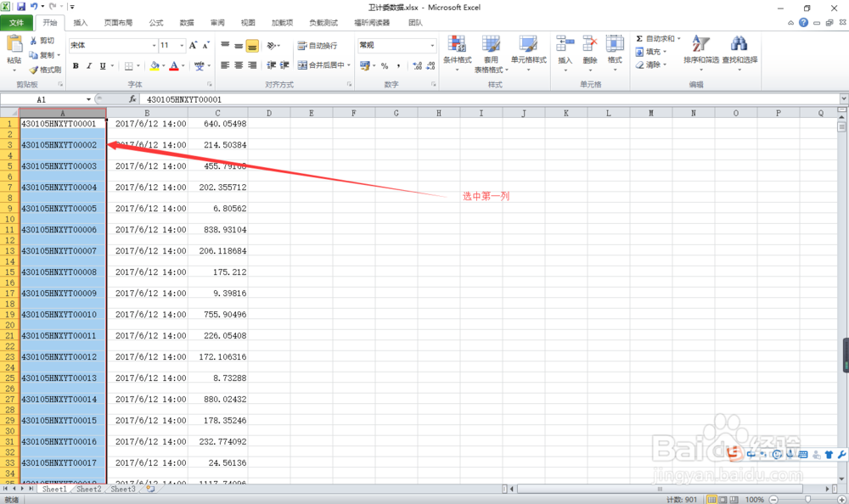Click the AutoSum (自动求和) button

[655, 39]
